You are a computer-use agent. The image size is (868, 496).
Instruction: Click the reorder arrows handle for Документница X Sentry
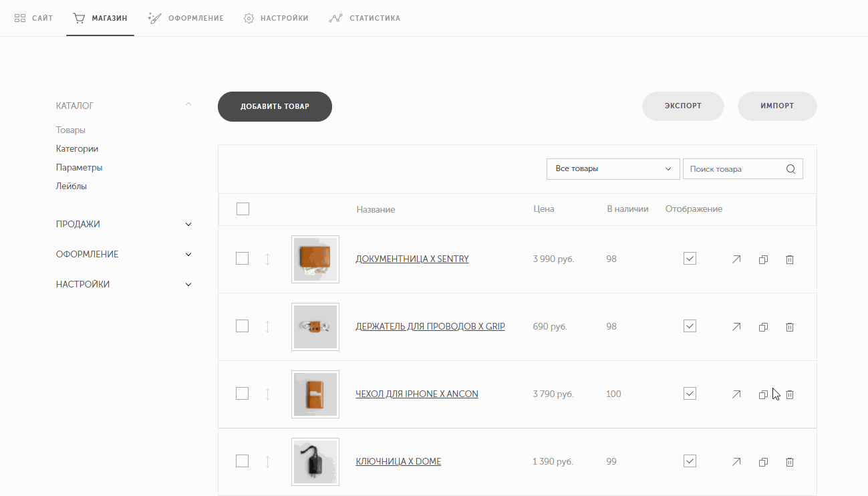tap(267, 259)
